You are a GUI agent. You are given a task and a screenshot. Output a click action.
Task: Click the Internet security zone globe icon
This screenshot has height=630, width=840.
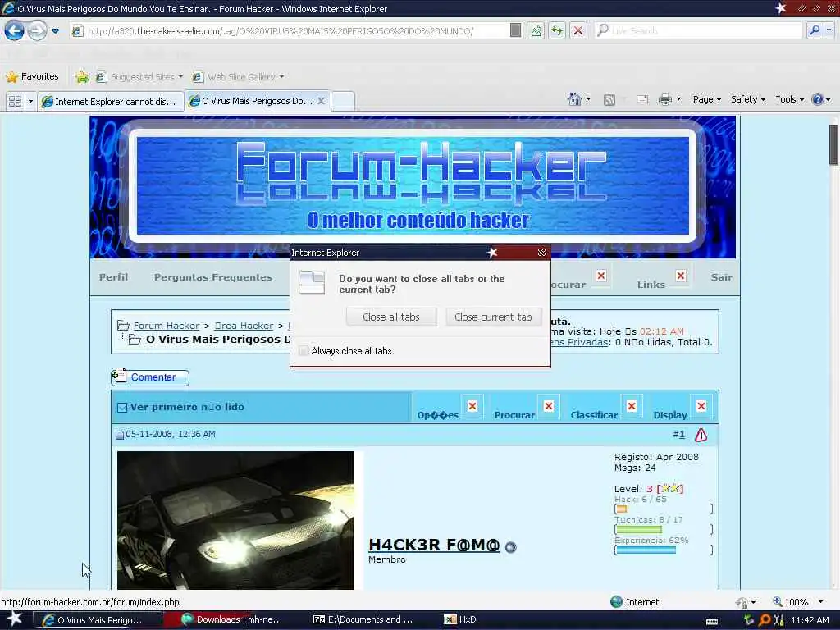tap(616, 601)
